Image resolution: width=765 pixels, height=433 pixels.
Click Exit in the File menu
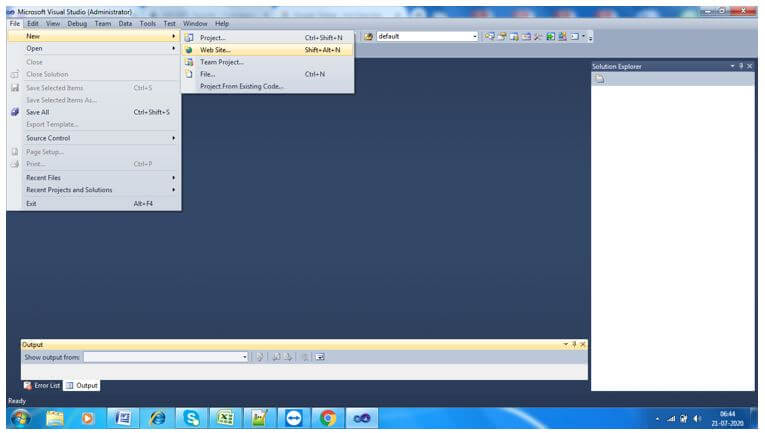(x=94, y=203)
